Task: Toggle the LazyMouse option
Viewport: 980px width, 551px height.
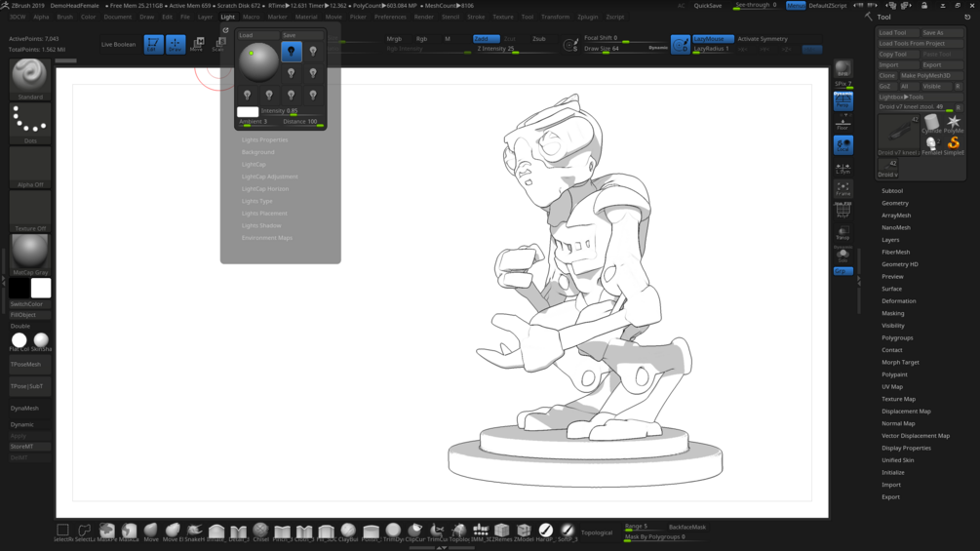Action: click(x=713, y=39)
